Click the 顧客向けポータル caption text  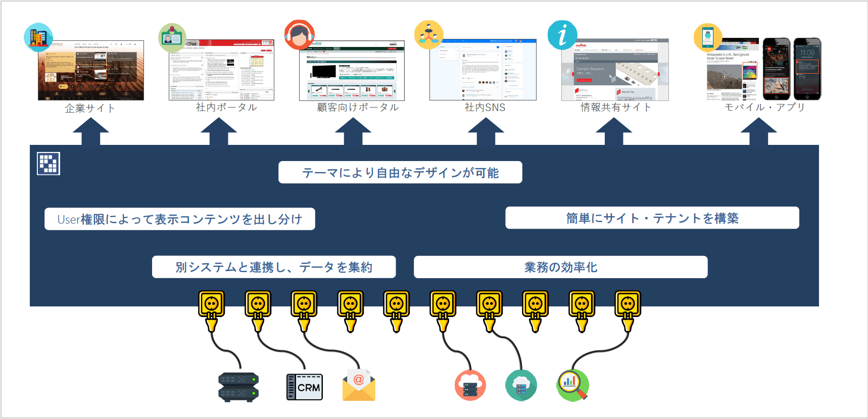pos(358,107)
